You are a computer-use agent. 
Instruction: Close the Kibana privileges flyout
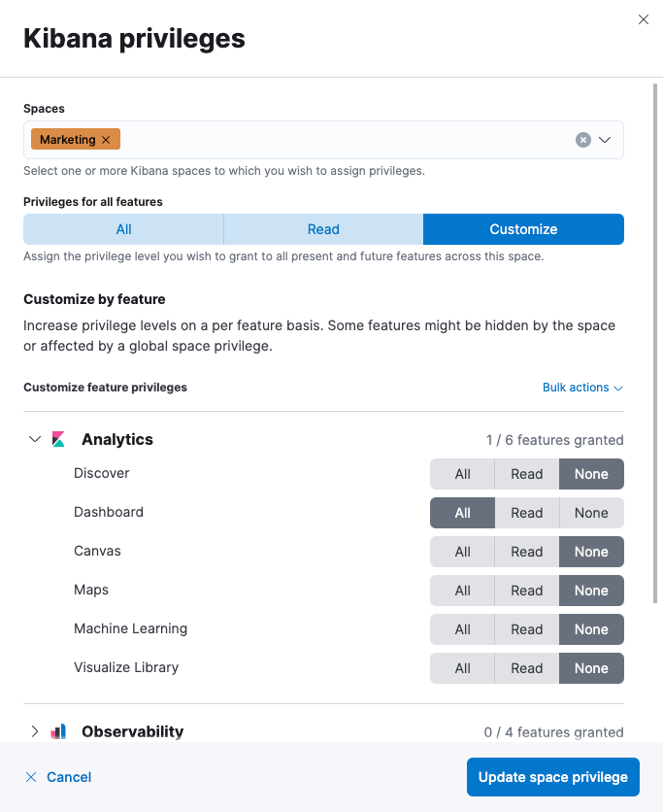coord(643,19)
